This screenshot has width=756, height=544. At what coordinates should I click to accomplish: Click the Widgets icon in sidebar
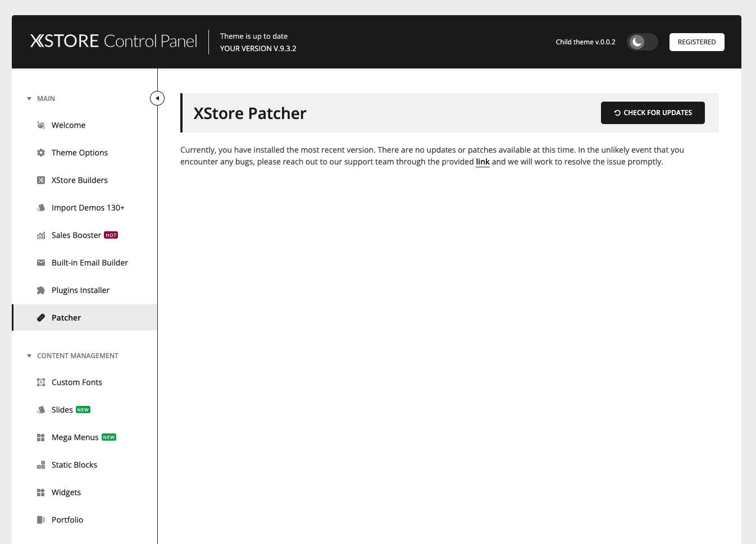click(x=41, y=492)
